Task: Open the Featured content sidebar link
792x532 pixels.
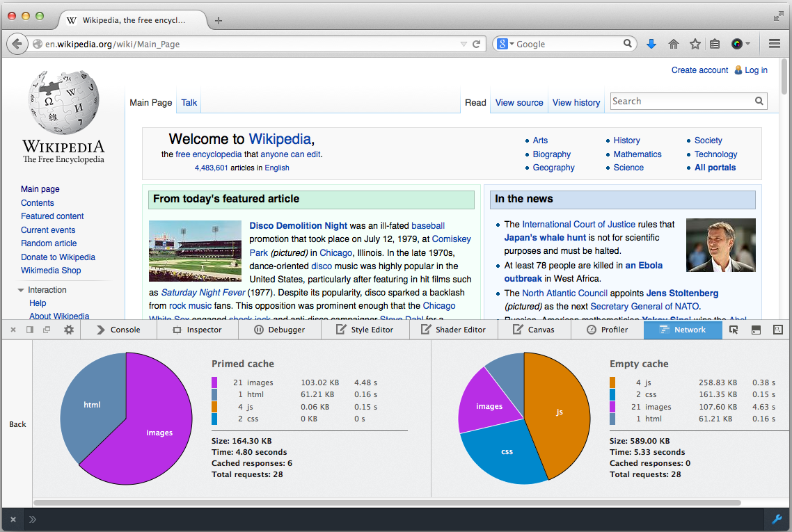Action: (x=52, y=216)
